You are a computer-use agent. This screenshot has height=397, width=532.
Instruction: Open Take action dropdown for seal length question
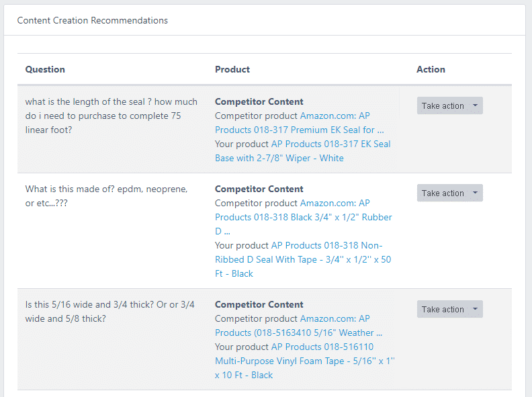449,105
